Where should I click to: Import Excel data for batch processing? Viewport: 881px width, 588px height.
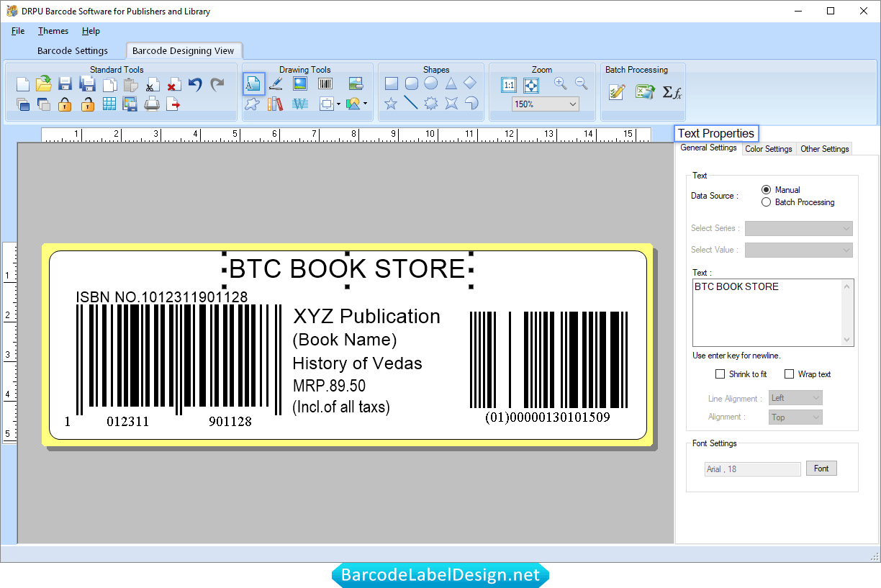(x=644, y=91)
